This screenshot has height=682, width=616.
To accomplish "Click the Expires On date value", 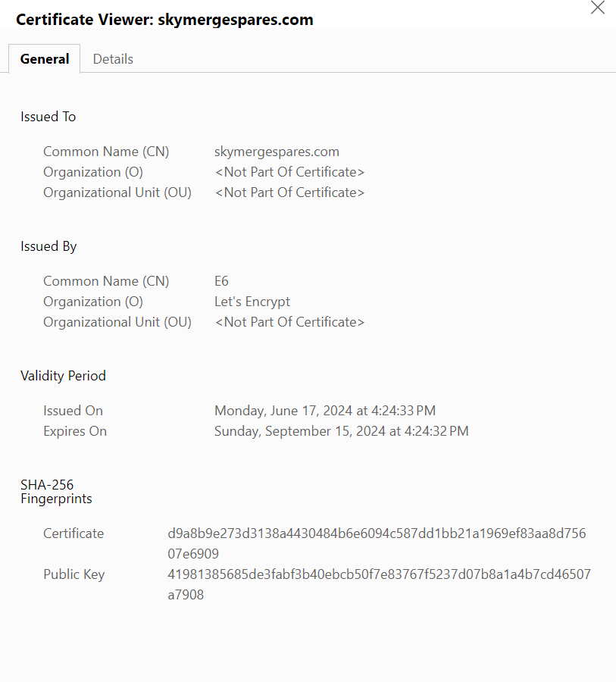I will (342, 431).
